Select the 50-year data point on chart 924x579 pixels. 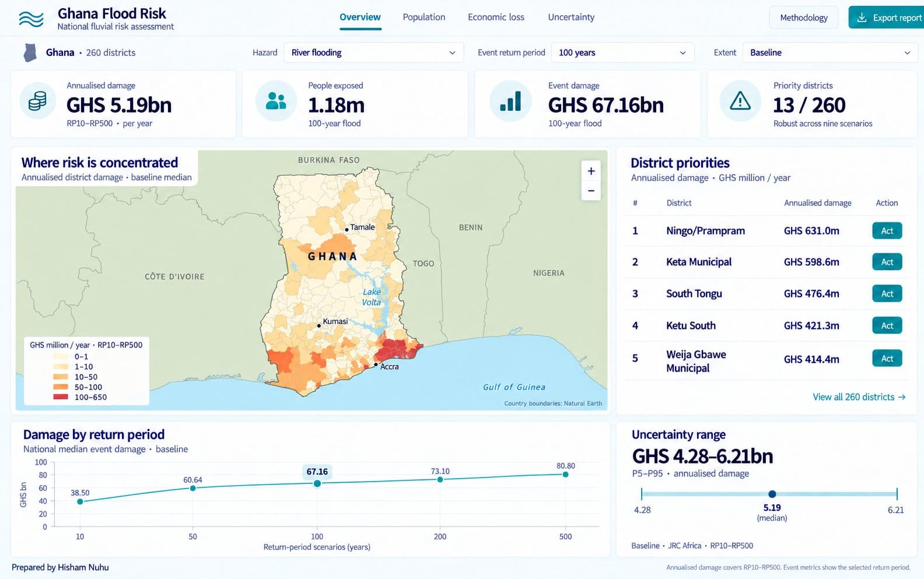point(192,488)
